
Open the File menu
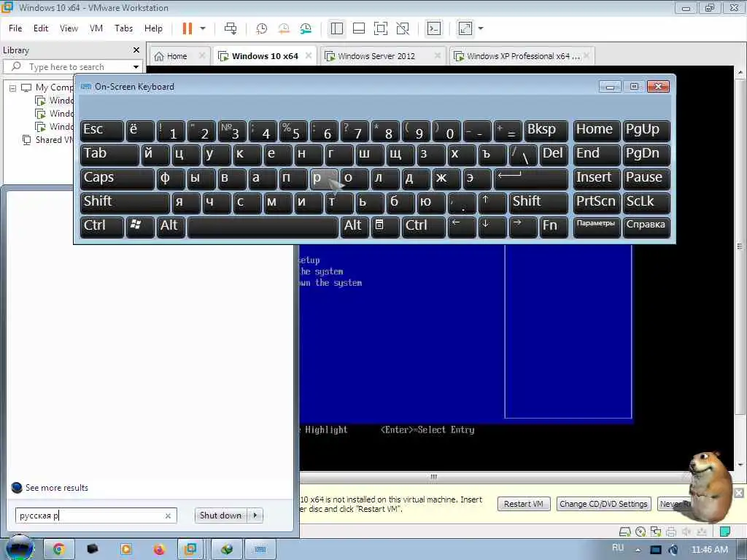[15, 28]
